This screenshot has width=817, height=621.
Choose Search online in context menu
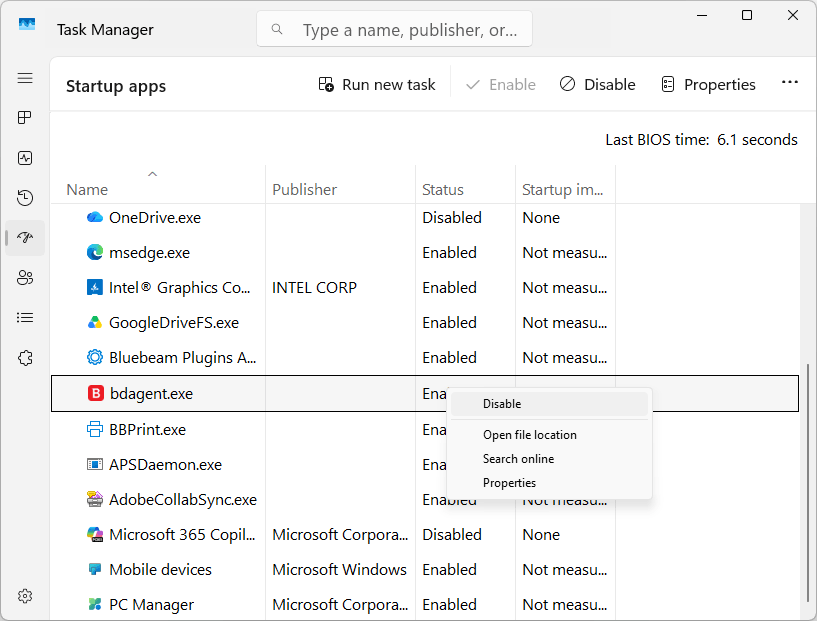(x=549, y=458)
